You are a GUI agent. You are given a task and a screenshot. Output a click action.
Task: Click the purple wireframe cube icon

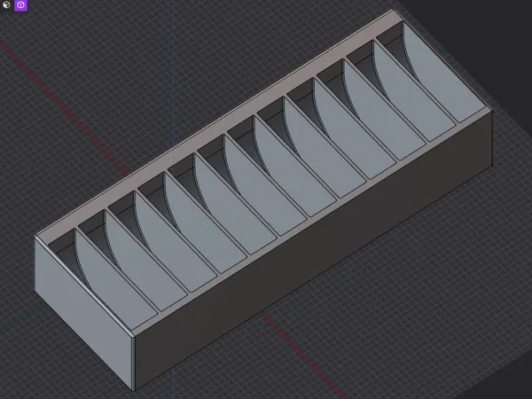pyautogui.click(x=20, y=5)
